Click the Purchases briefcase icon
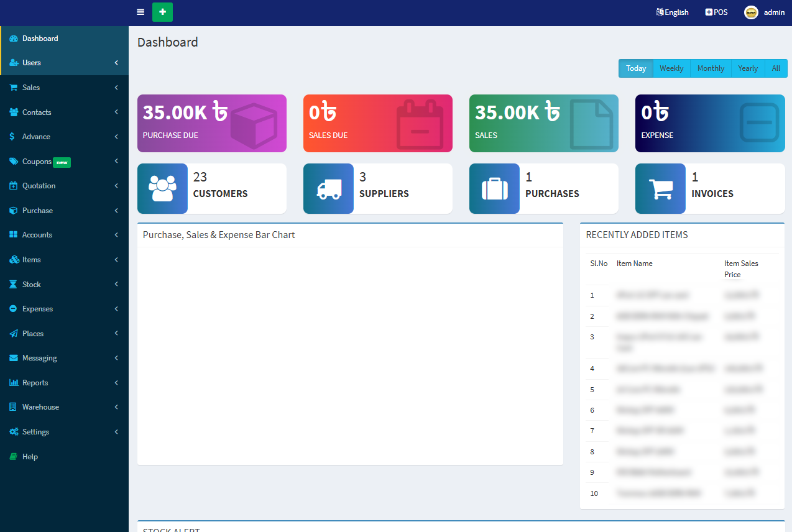This screenshot has width=792, height=532. click(494, 188)
